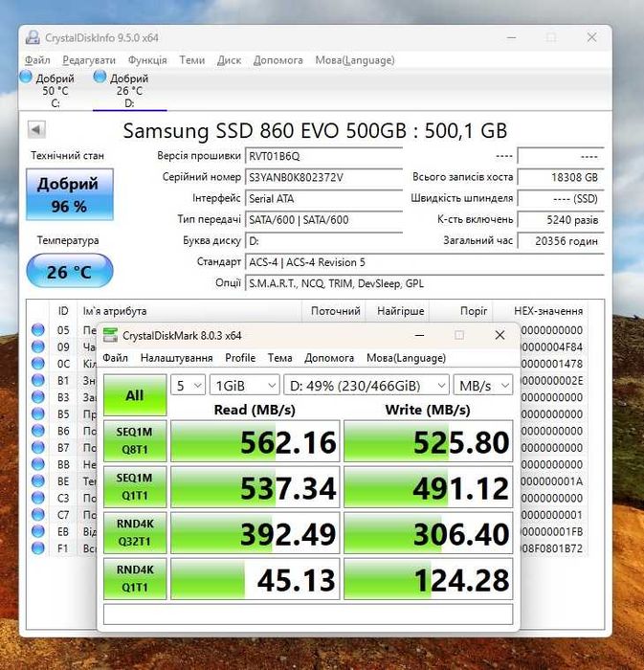Open Диск menu in CrystalDiskInfo

point(229,59)
